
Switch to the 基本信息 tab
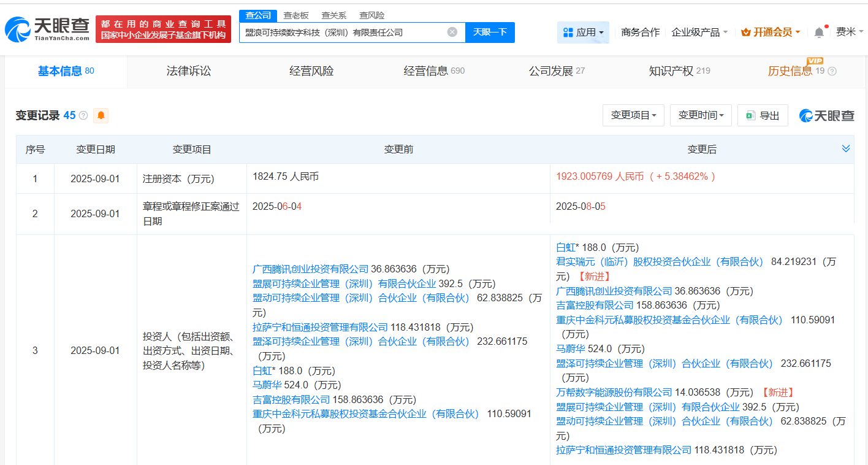[66, 71]
